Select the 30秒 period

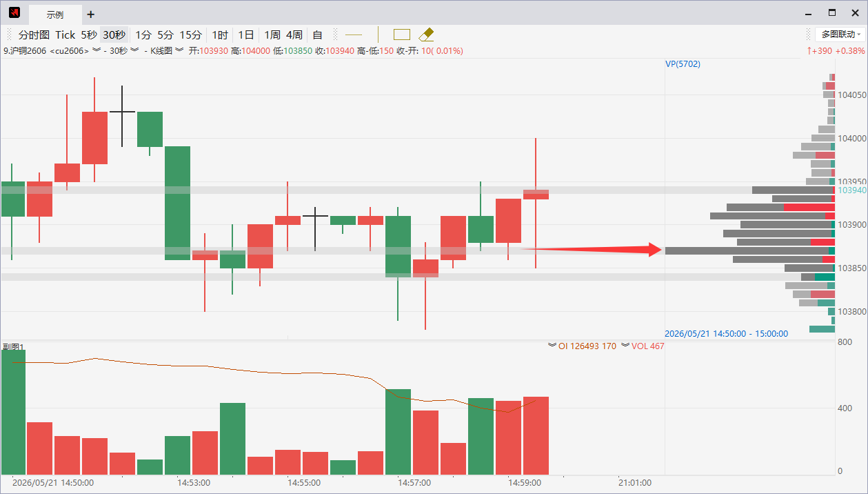click(x=114, y=34)
